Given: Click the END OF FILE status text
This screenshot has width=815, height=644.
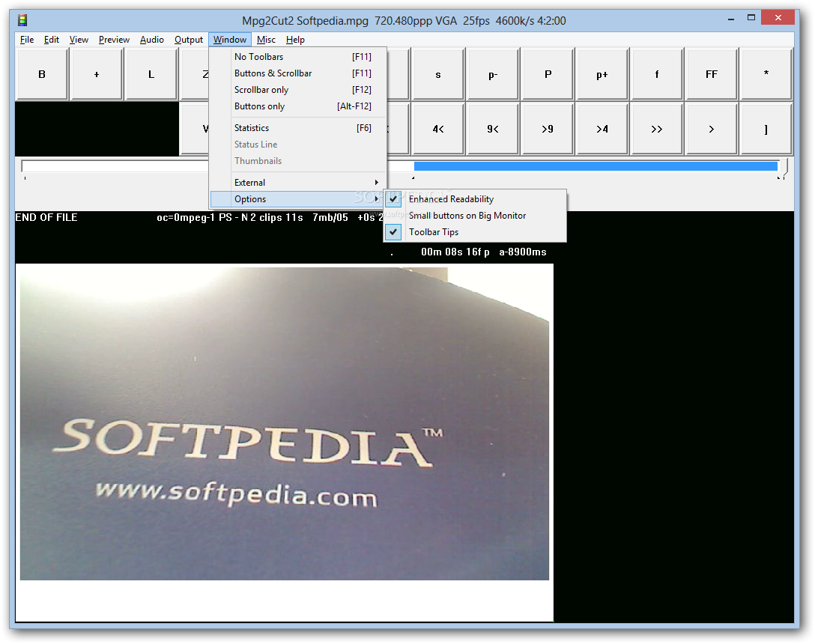Looking at the screenshot, I should coord(46,217).
